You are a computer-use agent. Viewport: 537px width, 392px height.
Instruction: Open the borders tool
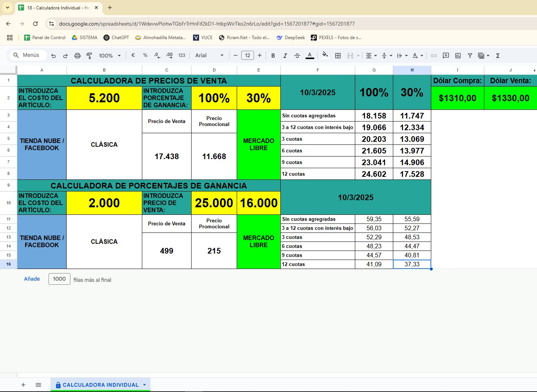coord(338,56)
